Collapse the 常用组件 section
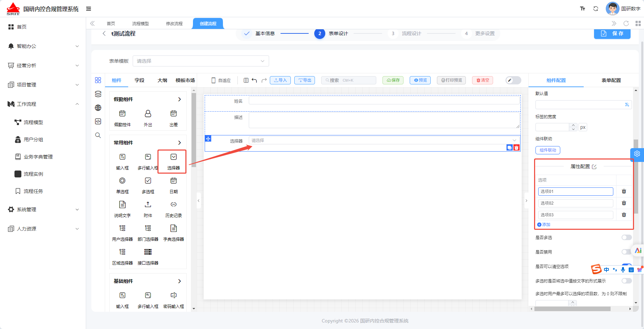Image resolution: width=644 pixels, height=329 pixels. pos(180,143)
